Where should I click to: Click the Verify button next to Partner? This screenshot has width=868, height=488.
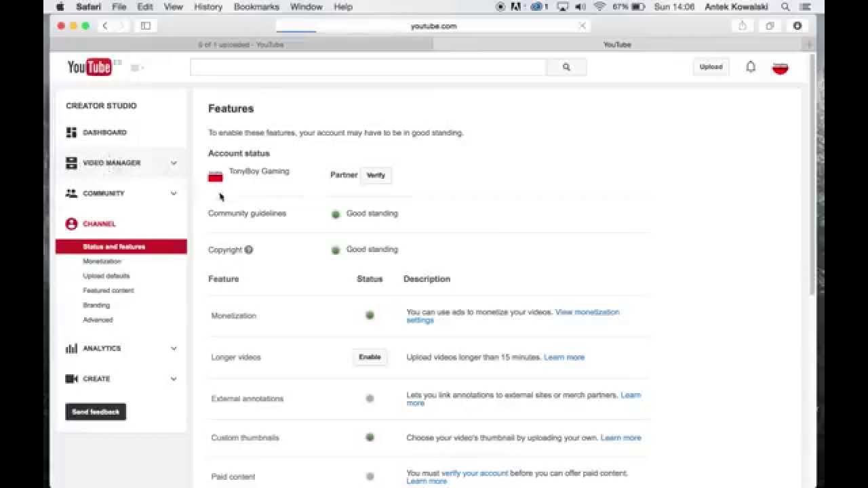tap(376, 175)
